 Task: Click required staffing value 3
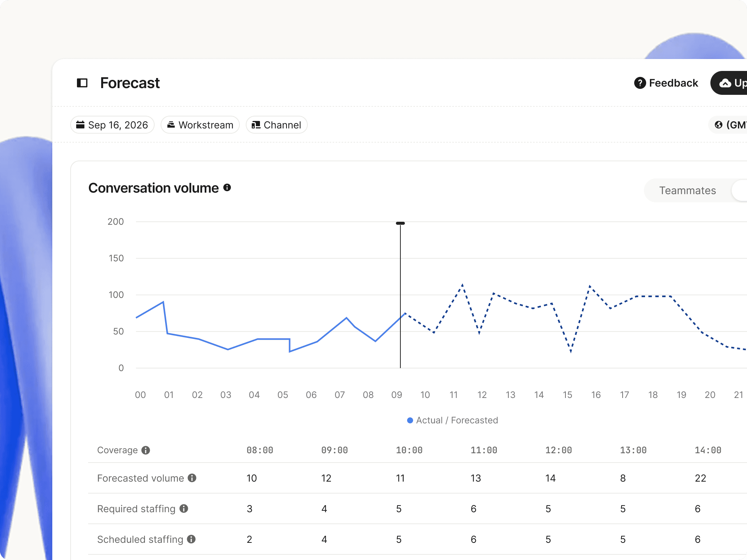(x=249, y=509)
